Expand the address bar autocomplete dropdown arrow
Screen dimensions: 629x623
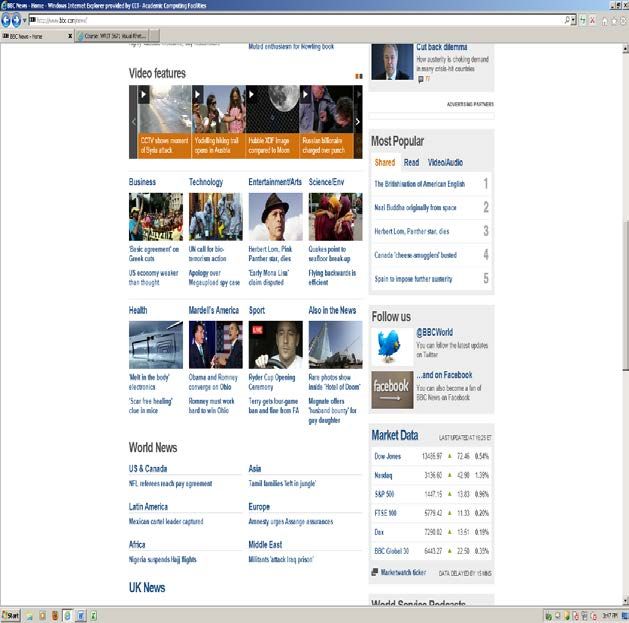tap(573, 20)
